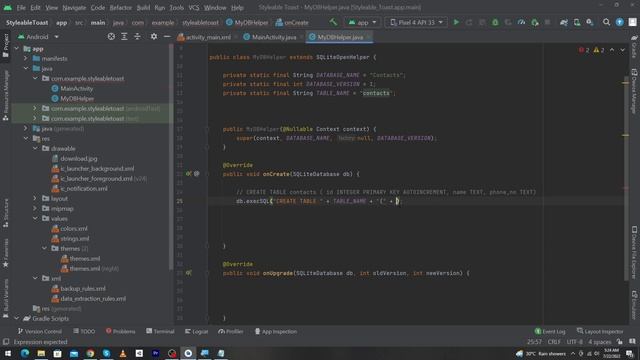Click the Profile app icon in toolbar

tap(521, 22)
